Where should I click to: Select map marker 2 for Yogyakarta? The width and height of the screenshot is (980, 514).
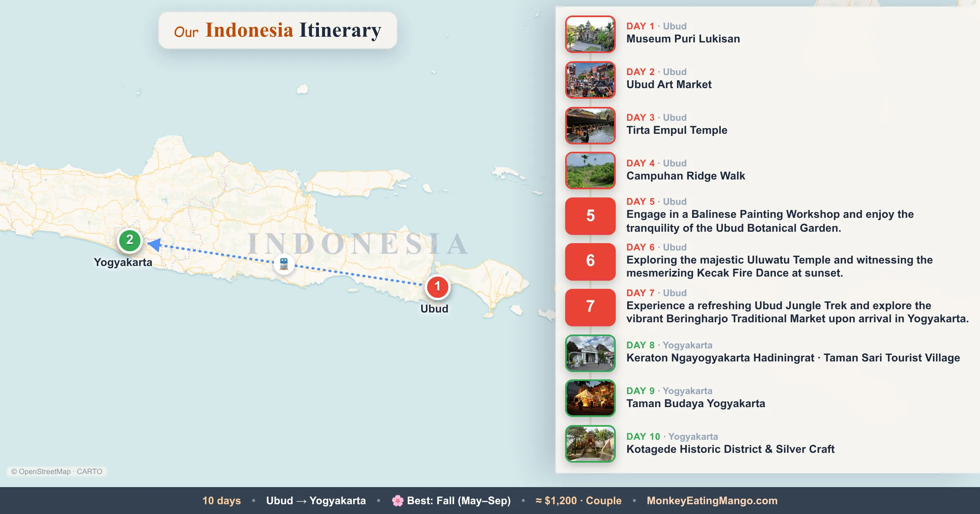[x=129, y=240]
